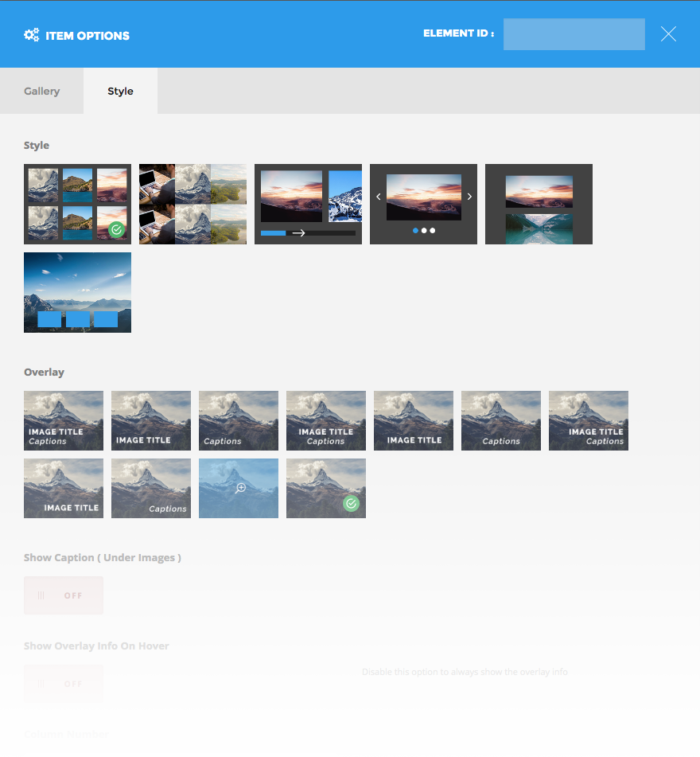700x757 pixels.
Task: Open the Style tab
Action: pyautogui.click(x=120, y=91)
